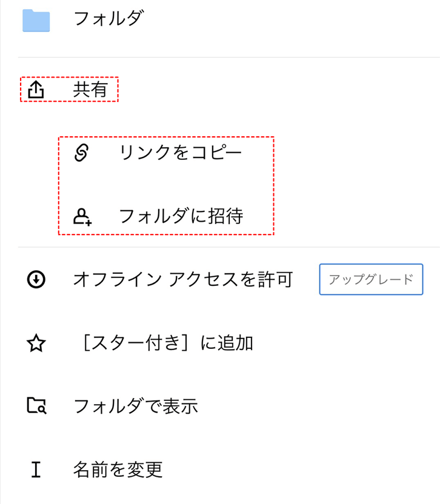Click the blue folder icon
Image resolution: width=440 pixels, height=504 pixels.
[x=36, y=21]
